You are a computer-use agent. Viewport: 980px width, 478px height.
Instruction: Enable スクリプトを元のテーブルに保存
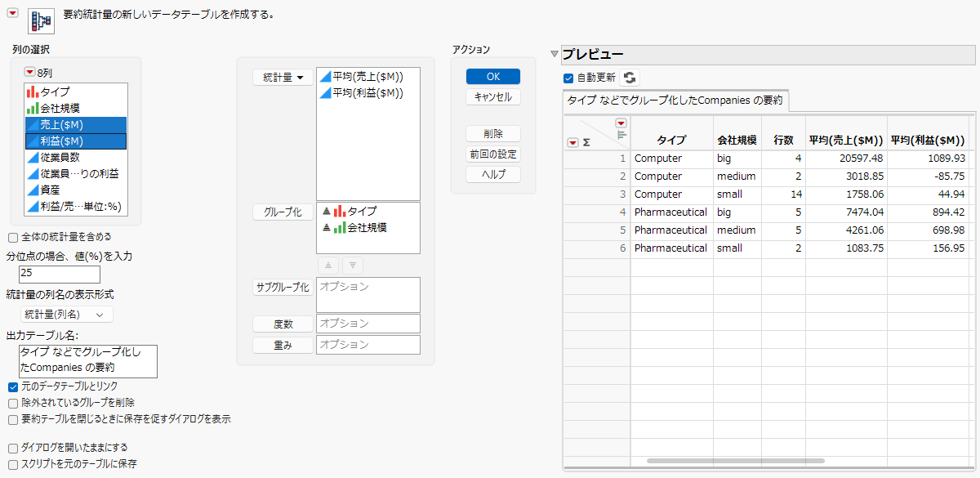pyautogui.click(x=13, y=464)
